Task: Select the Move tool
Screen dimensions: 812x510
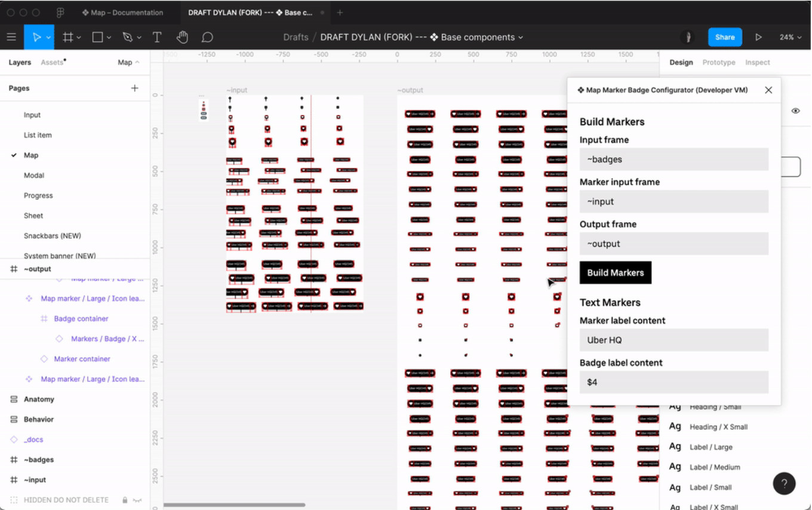Action: tap(36, 37)
